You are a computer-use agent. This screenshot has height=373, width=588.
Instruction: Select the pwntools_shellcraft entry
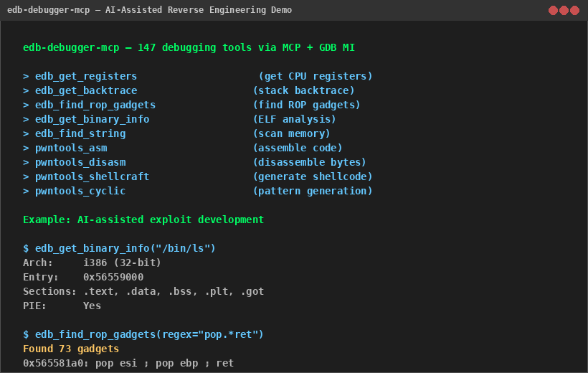[x=93, y=176]
